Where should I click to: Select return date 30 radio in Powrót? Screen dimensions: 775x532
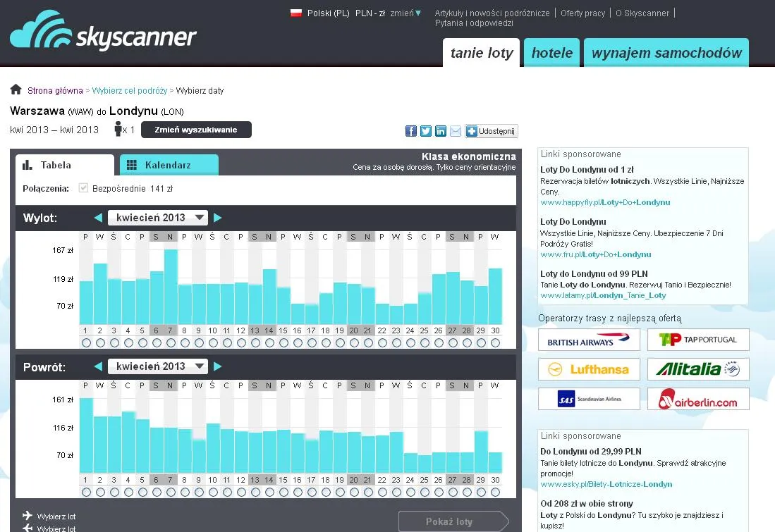(x=495, y=492)
